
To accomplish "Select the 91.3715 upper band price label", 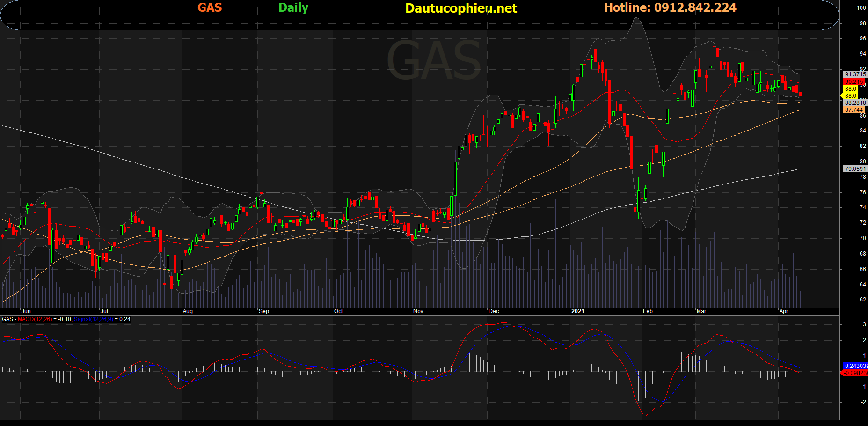I will pos(855,74).
